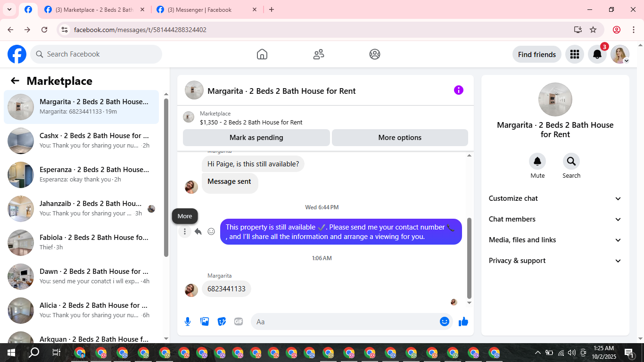The width and height of the screenshot is (644, 362).
Task: Open the Home feed icon
Action: point(262,54)
